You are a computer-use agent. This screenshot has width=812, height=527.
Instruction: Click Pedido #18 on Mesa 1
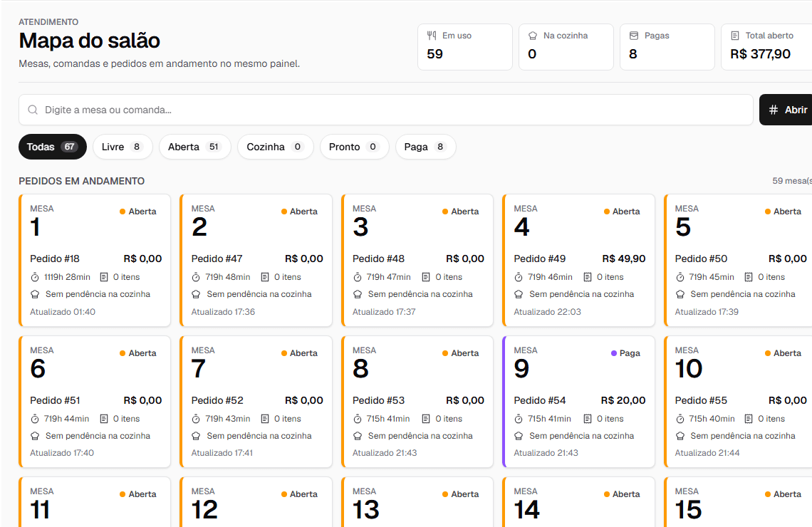click(x=55, y=259)
